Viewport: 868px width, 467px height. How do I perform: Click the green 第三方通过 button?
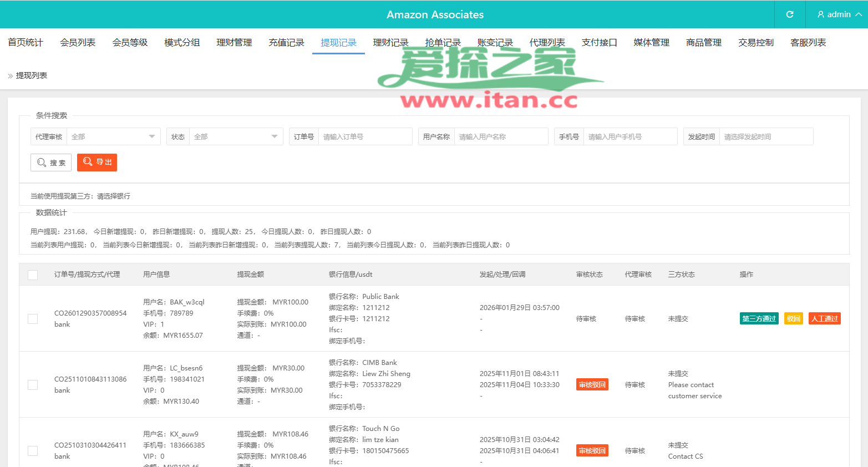click(759, 319)
